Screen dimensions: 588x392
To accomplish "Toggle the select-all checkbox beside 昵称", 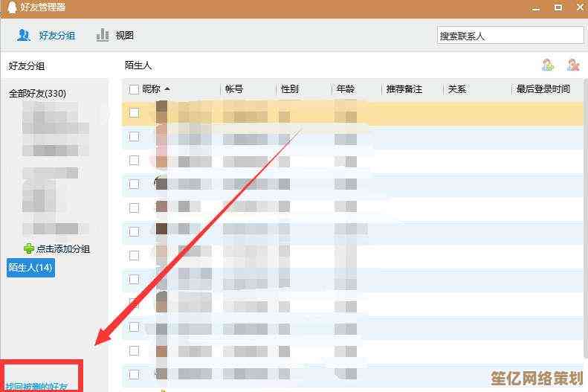I will point(134,89).
